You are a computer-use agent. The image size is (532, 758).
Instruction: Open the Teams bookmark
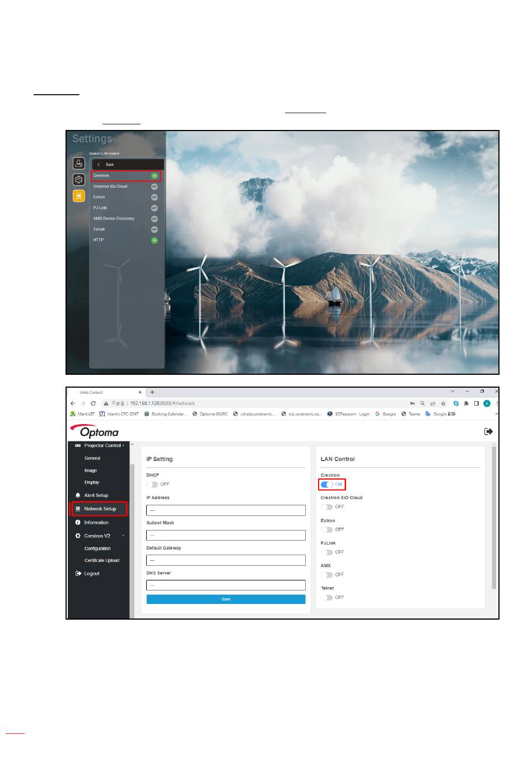coord(410,414)
